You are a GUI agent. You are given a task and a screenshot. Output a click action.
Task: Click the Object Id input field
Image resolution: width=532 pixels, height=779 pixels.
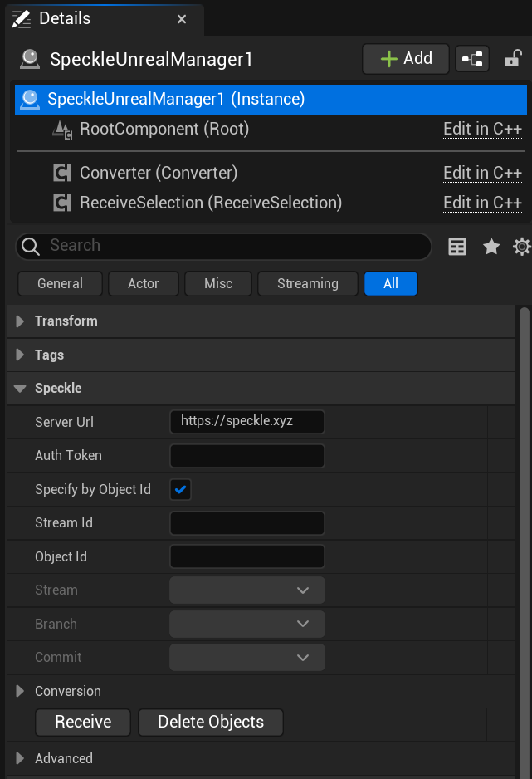247,556
